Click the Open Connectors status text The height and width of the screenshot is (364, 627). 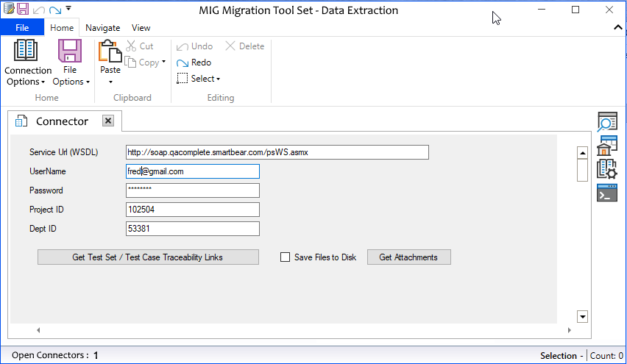click(54, 355)
